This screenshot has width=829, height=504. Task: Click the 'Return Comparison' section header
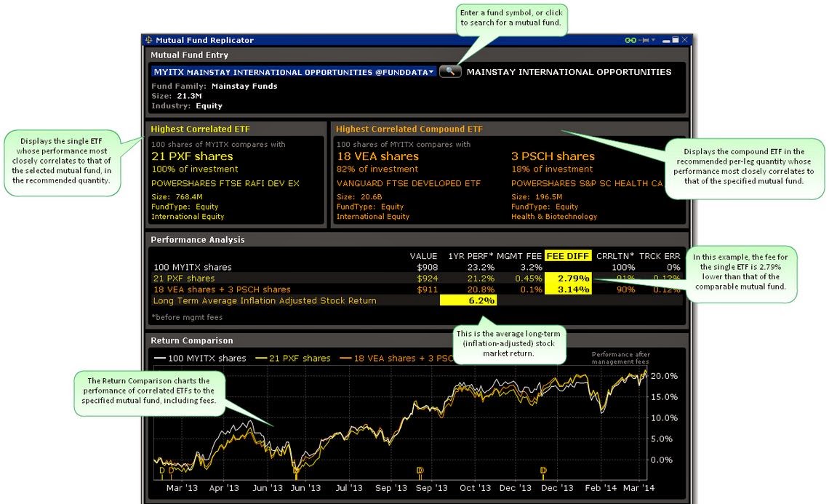click(191, 340)
